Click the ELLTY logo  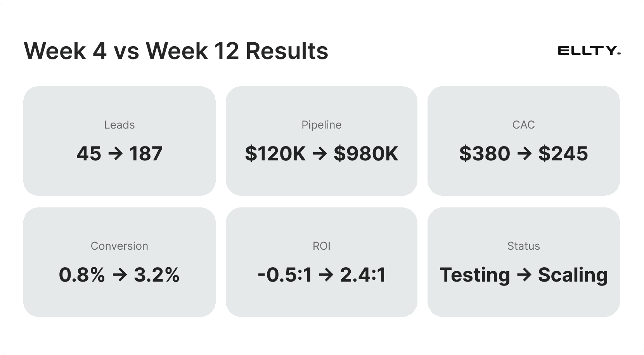pyautogui.click(x=589, y=51)
